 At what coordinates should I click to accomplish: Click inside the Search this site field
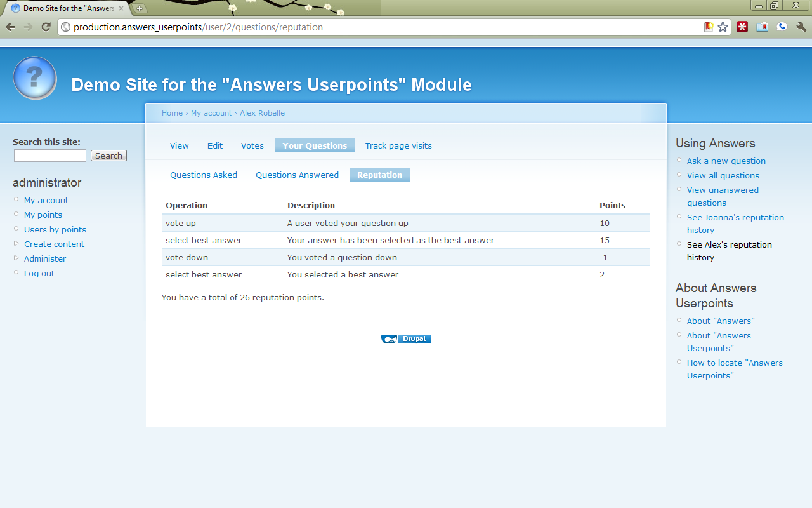point(49,155)
